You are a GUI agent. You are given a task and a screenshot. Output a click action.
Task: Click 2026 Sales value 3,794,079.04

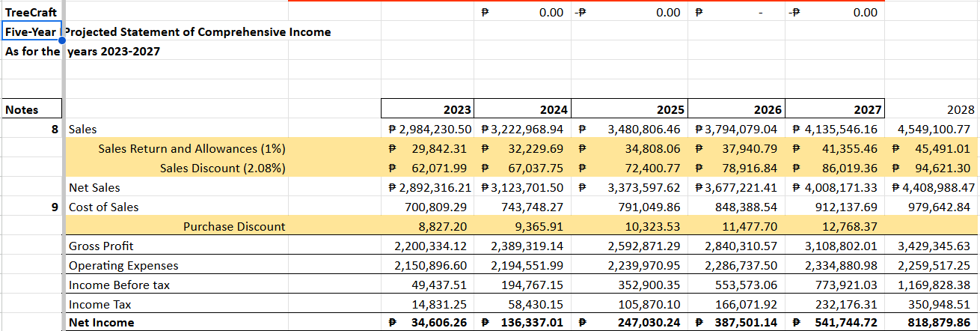[x=738, y=130]
